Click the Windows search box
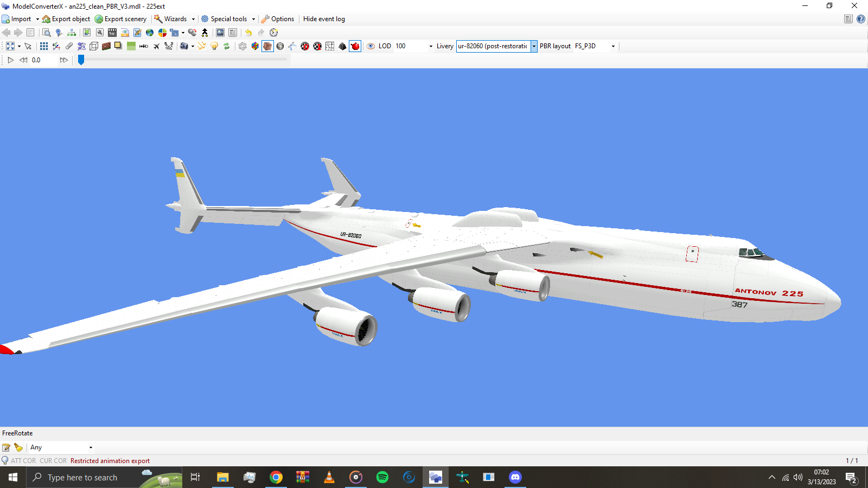Image resolution: width=868 pixels, height=488 pixels. coord(104,477)
